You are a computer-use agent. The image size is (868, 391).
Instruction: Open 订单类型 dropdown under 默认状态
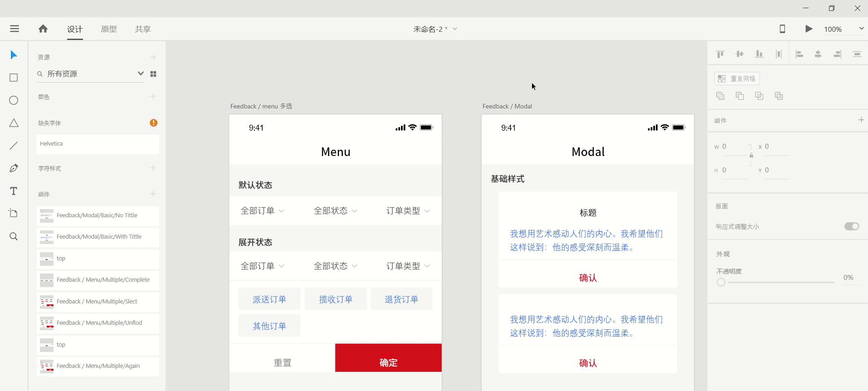[408, 211]
